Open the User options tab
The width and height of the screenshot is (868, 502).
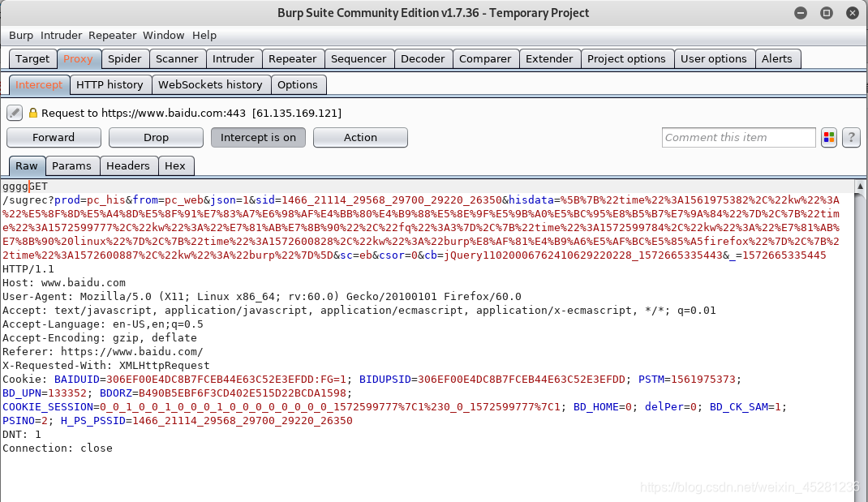tap(714, 58)
